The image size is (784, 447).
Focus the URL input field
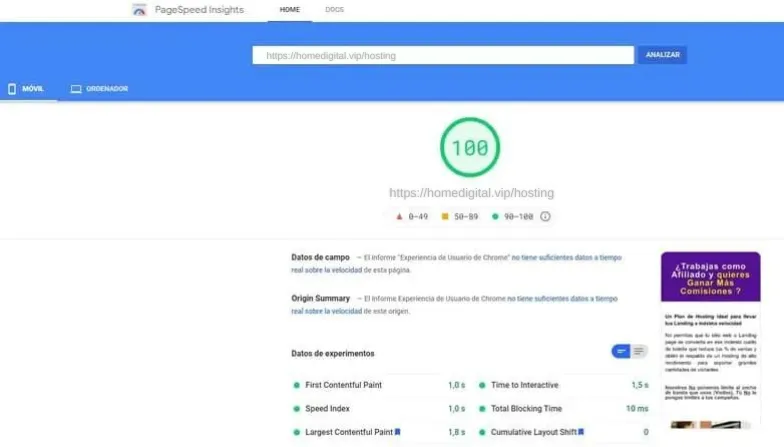443,55
